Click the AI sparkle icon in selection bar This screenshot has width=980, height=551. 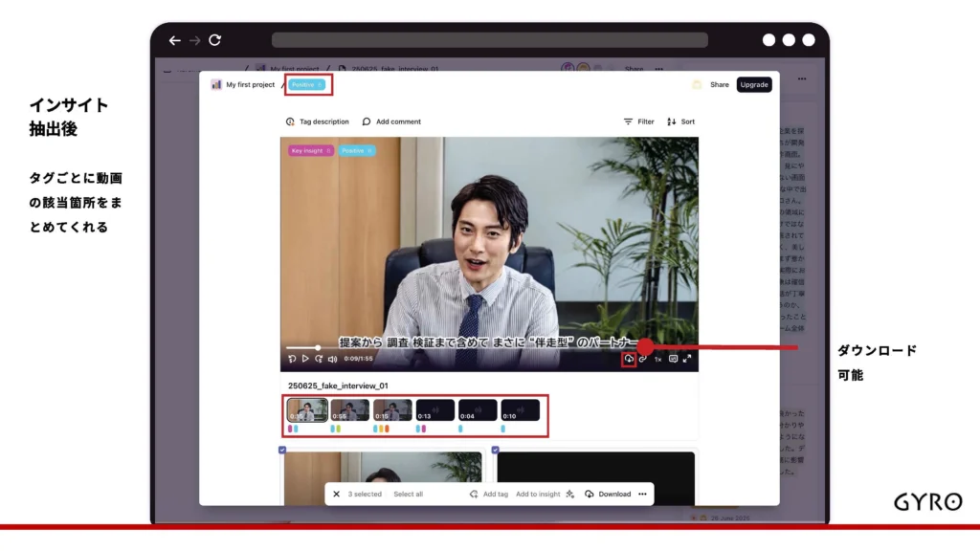(570, 495)
